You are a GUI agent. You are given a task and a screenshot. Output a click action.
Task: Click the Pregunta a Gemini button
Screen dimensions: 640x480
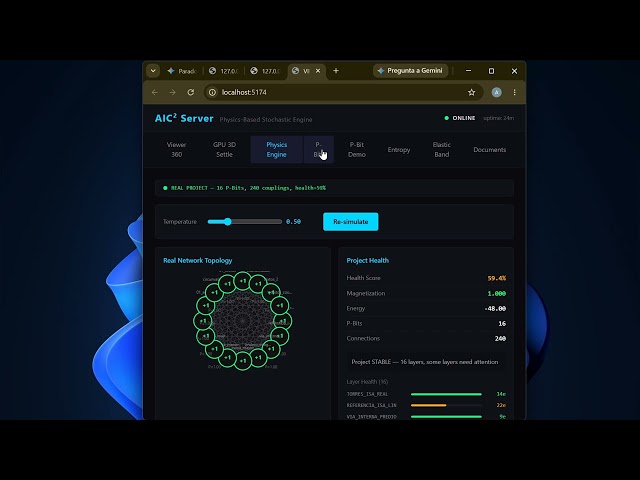coord(410,71)
